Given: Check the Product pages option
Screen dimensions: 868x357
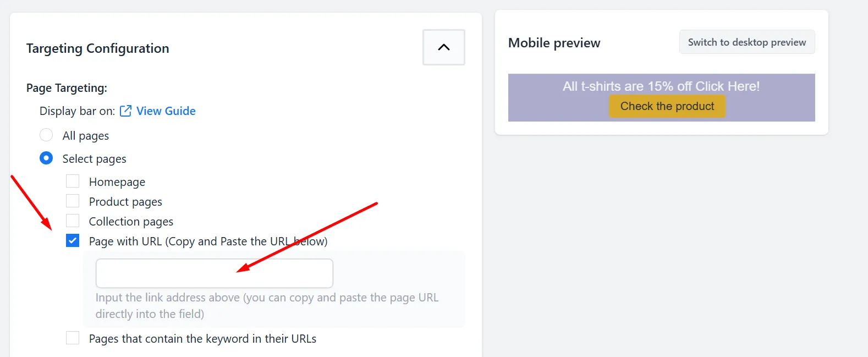Looking at the screenshot, I should 73,201.
